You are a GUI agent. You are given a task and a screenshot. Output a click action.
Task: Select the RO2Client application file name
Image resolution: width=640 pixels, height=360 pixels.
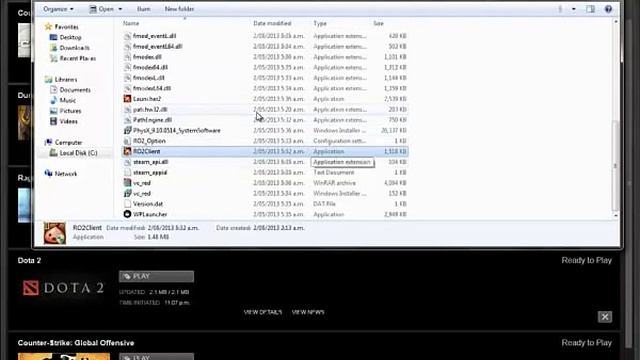147,151
